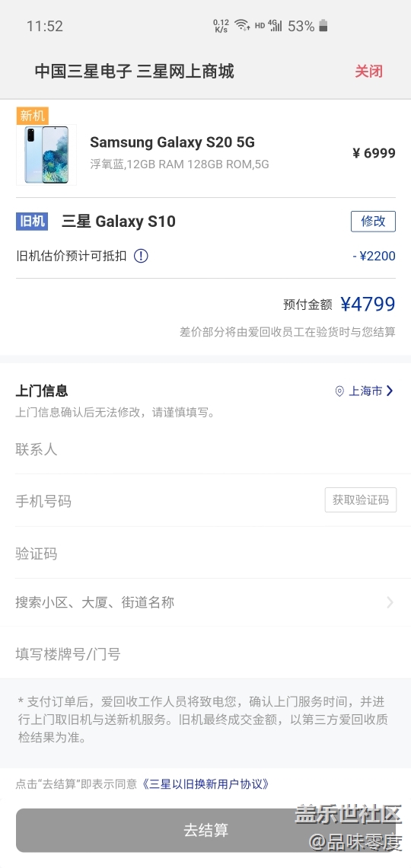
Task: Tap the location pin icon next to 上海市
Action: point(339,391)
